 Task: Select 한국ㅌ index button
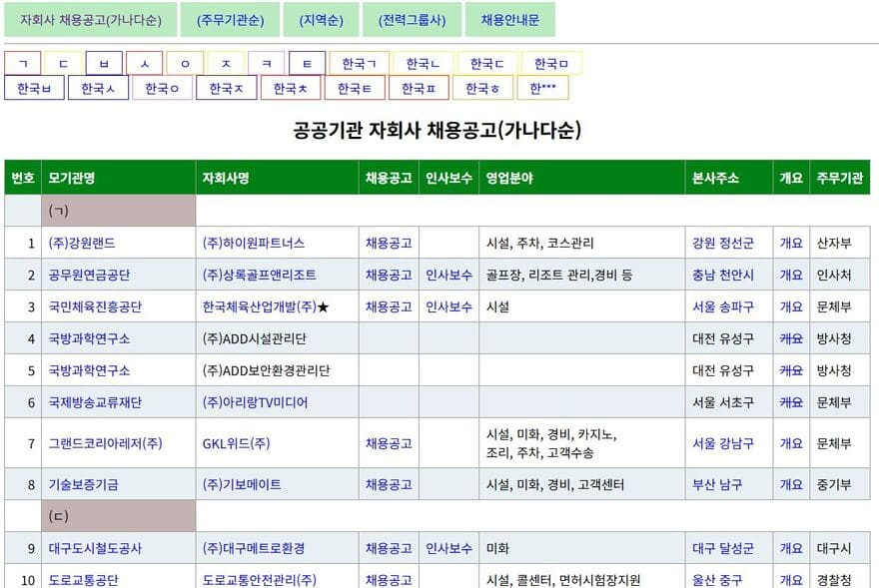point(355,88)
